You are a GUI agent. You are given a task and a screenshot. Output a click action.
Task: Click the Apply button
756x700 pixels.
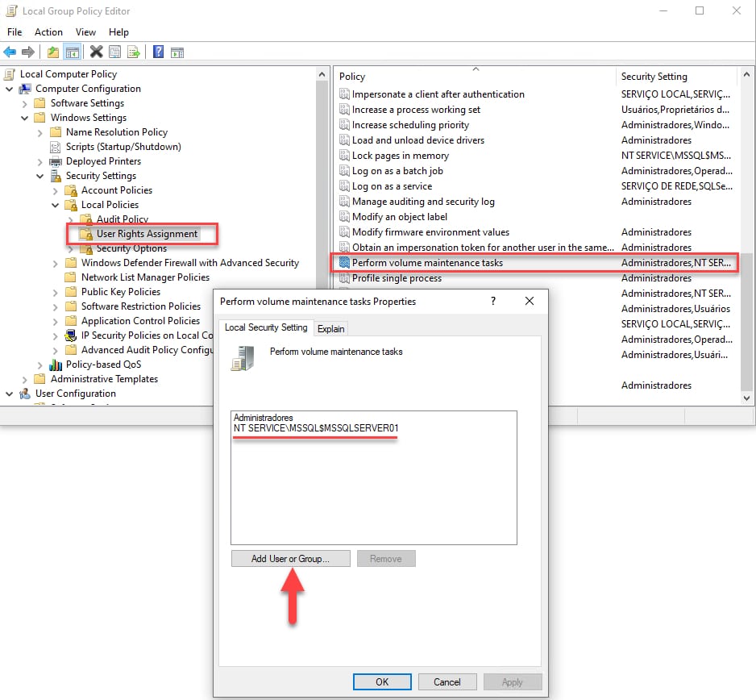512,681
